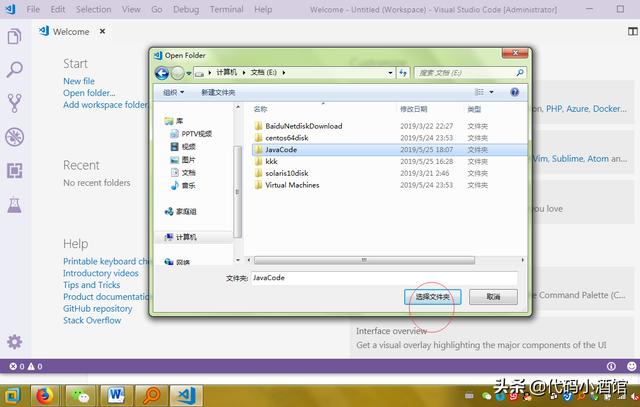Open the address bar history dropdown

[x=390, y=73]
